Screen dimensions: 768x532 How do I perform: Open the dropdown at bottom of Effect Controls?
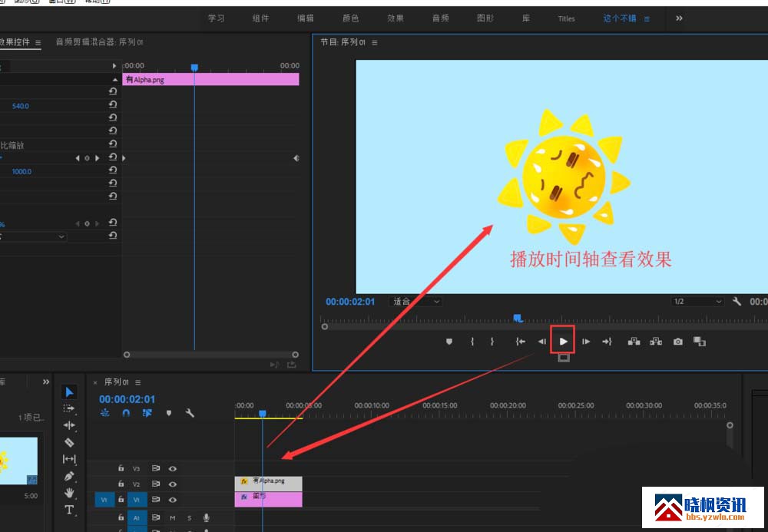point(33,236)
